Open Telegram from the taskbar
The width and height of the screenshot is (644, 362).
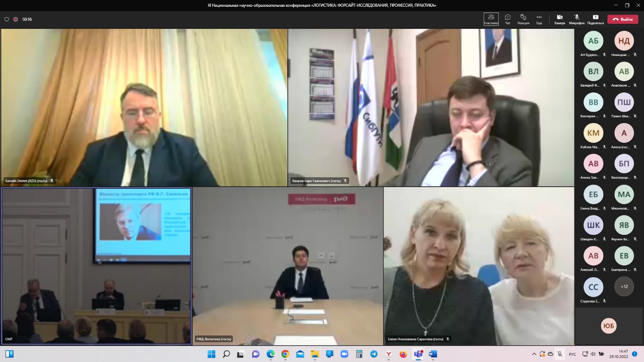coord(374,354)
